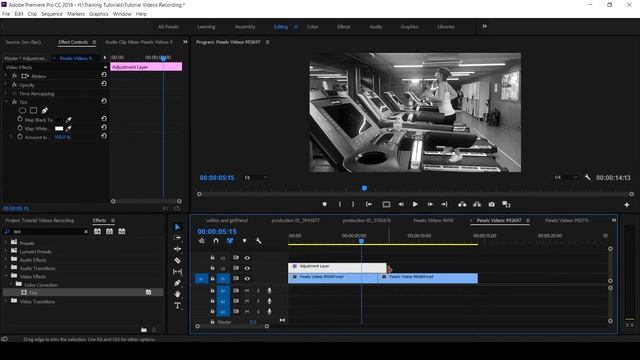Click the pen mask icon under Tint
640x360 pixels.
tap(44, 110)
